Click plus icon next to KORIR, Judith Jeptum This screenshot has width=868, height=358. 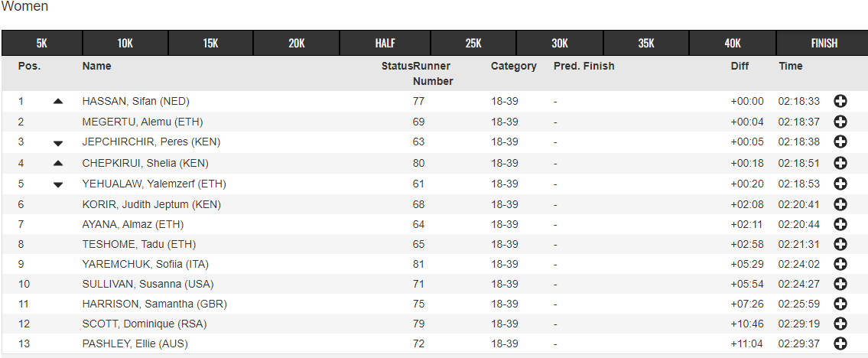(x=840, y=204)
